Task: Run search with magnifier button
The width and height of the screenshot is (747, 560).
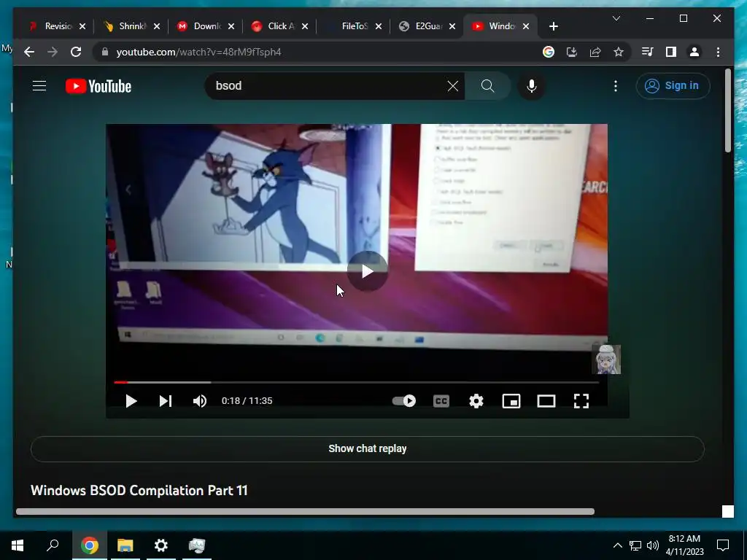Action: (487, 86)
